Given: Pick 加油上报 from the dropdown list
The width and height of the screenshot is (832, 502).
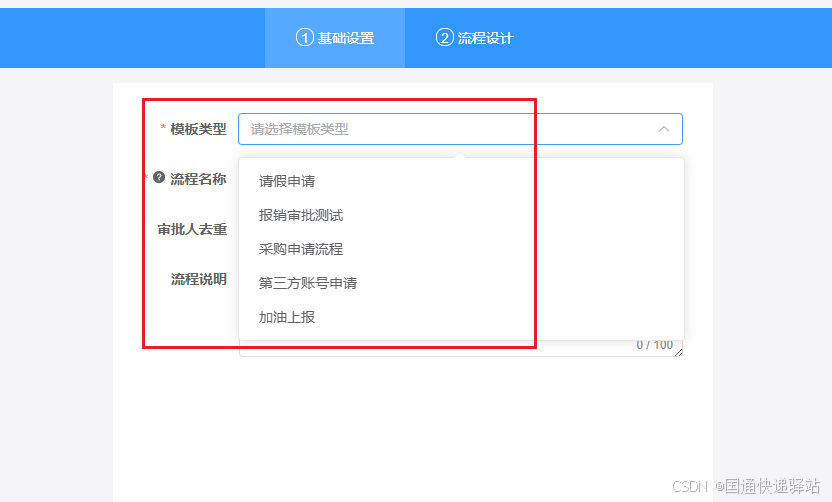Looking at the screenshot, I should pyautogui.click(x=461, y=317).
